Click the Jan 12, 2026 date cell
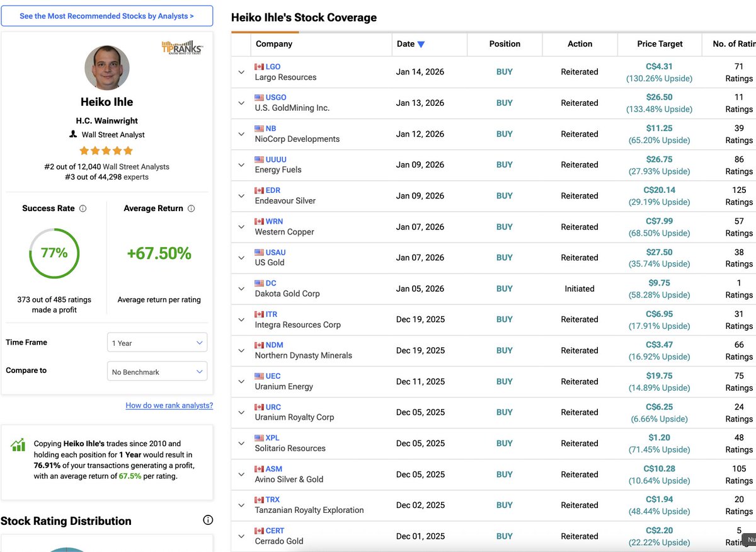 coord(420,134)
